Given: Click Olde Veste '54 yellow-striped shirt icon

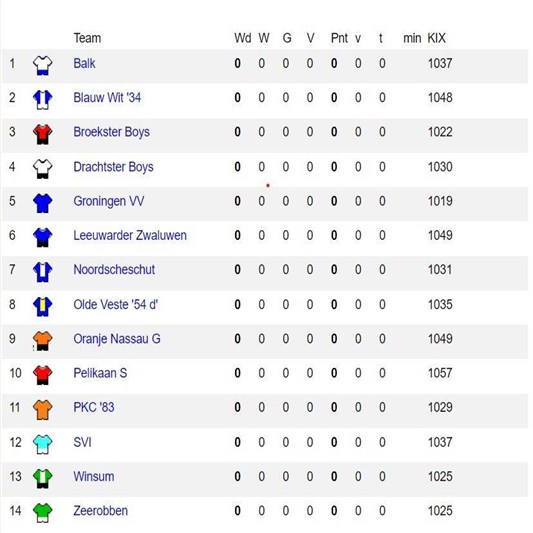Looking at the screenshot, I should (x=42, y=306).
